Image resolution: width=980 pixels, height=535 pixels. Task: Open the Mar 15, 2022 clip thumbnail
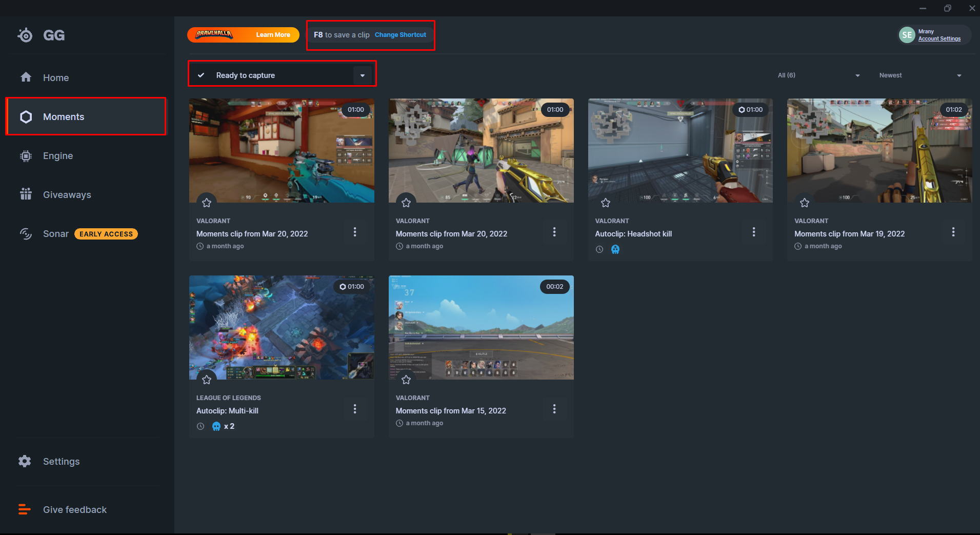click(481, 327)
